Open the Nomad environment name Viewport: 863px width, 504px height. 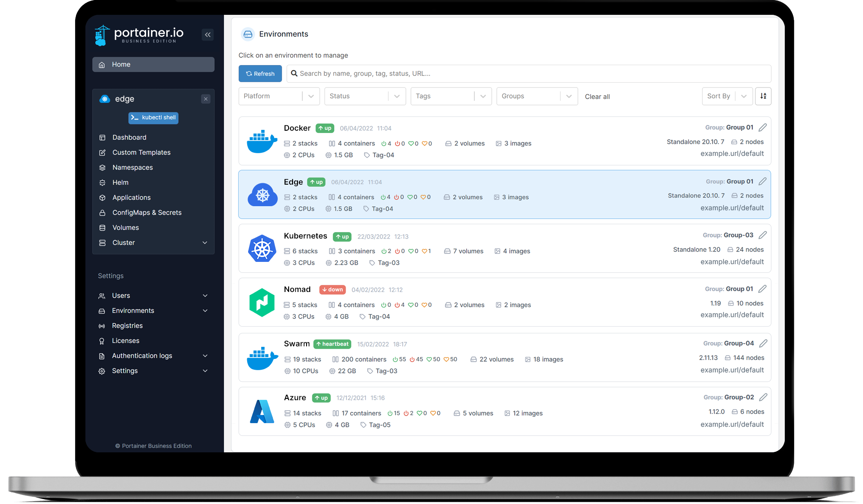click(297, 289)
